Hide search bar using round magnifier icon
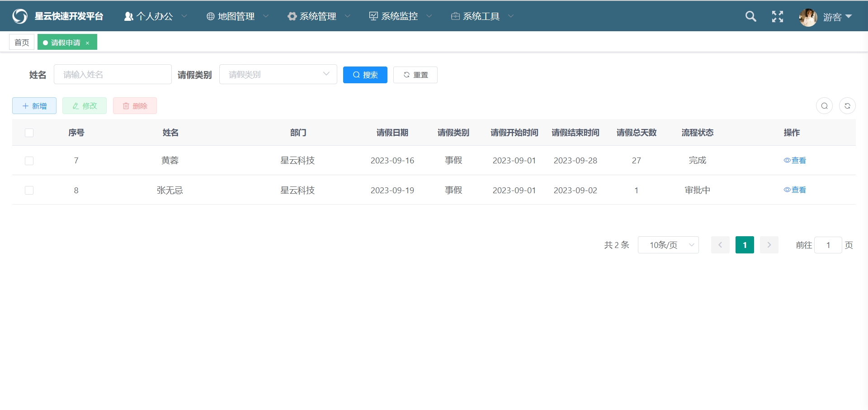This screenshot has width=868, height=410. 824,106
